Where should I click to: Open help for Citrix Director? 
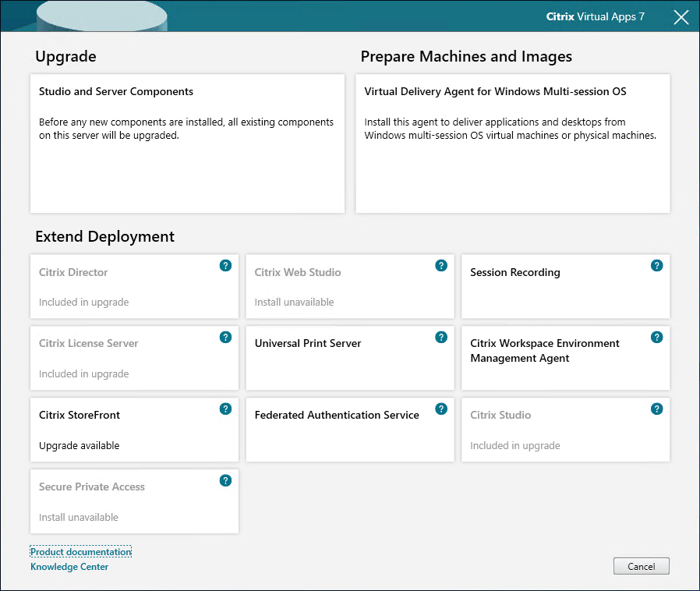pos(225,266)
